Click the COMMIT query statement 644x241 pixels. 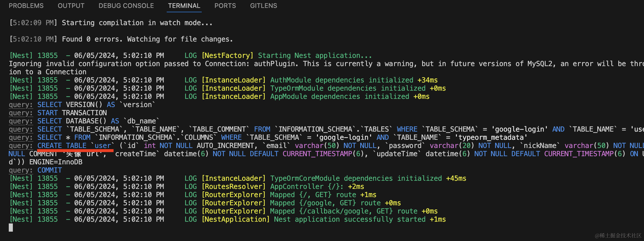click(x=50, y=170)
